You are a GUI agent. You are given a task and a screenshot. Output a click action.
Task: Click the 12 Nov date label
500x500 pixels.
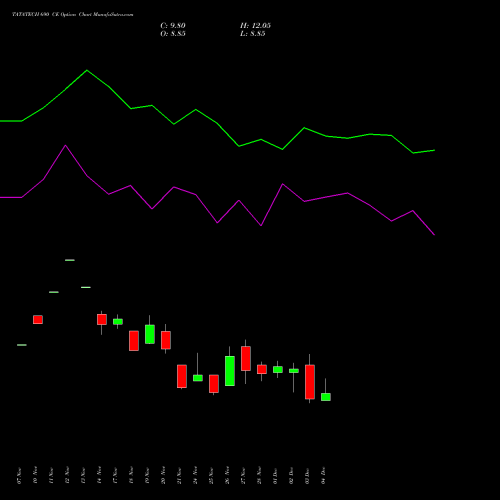67,475
